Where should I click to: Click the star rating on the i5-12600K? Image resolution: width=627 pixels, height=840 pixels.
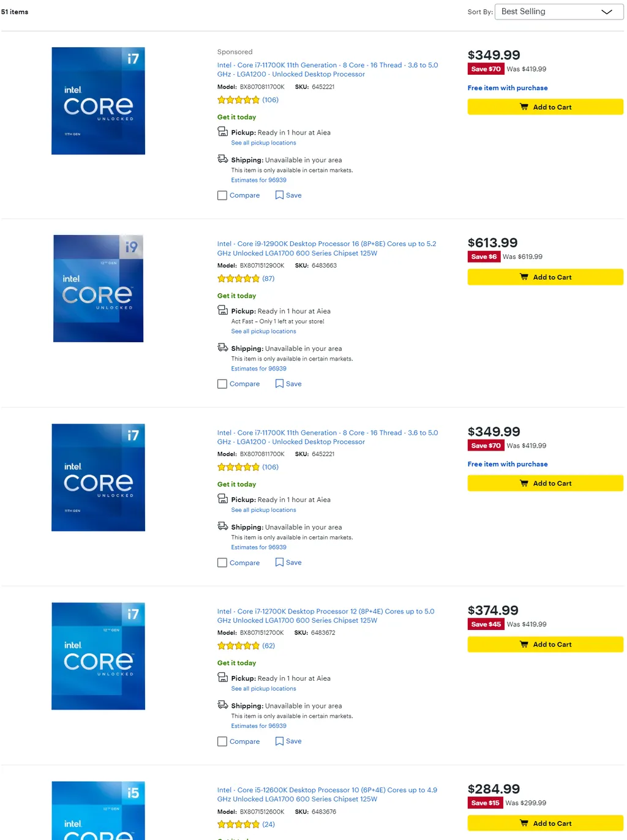[x=239, y=825]
